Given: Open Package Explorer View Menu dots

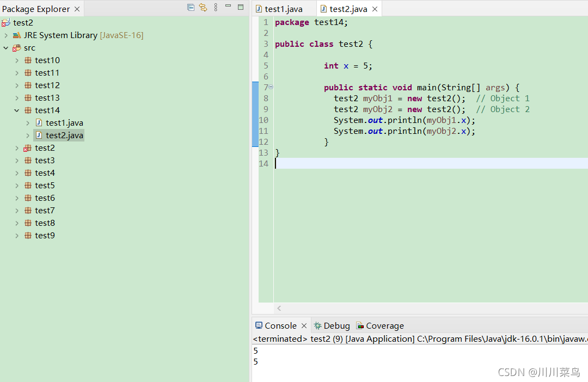Looking at the screenshot, I should click(216, 8).
